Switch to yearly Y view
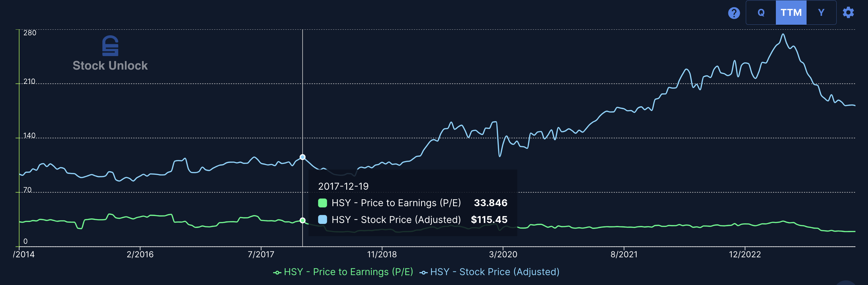The image size is (868, 285). [x=821, y=13]
